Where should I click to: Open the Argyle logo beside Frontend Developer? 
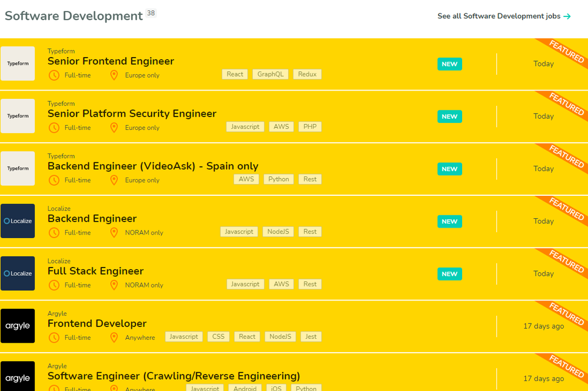[18, 326]
